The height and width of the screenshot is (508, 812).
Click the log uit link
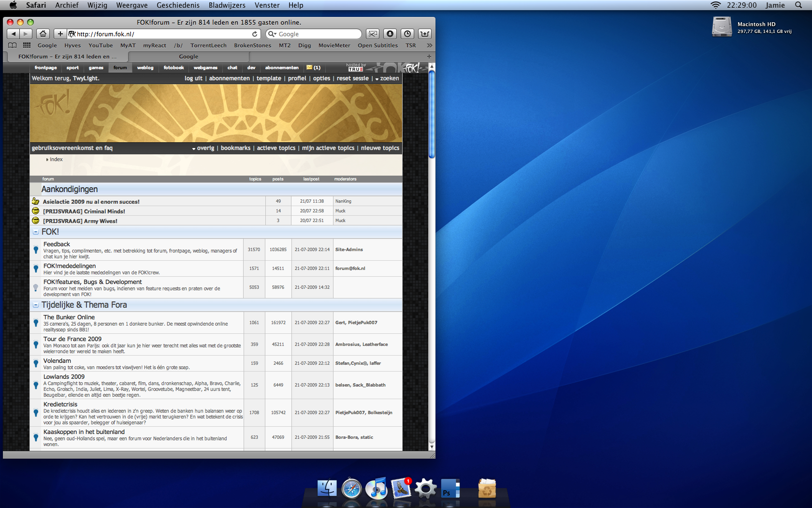click(193, 78)
